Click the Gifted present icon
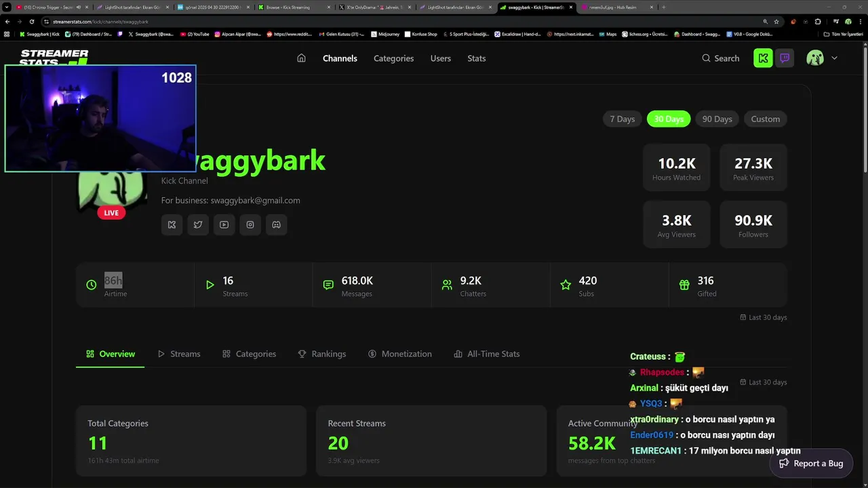868x488 pixels. (x=684, y=285)
